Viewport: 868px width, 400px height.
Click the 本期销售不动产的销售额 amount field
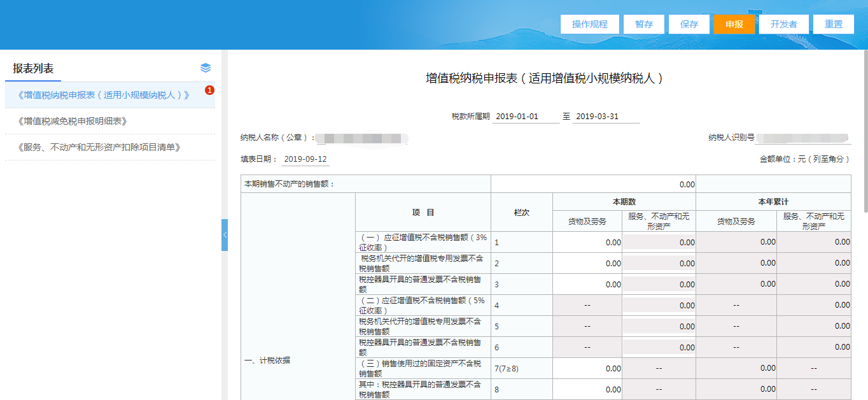tap(593, 184)
